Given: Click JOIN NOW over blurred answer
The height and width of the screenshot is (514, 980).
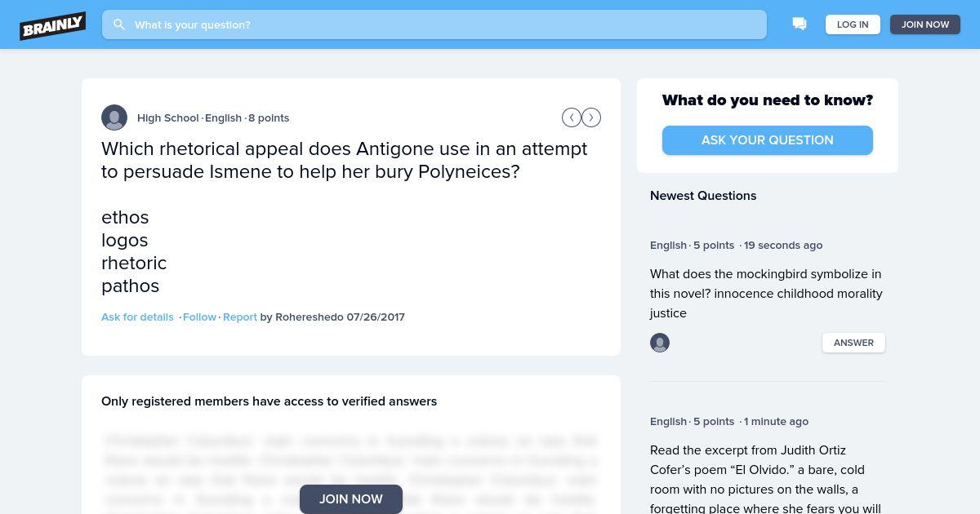Looking at the screenshot, I should click(x=351, y=499).
